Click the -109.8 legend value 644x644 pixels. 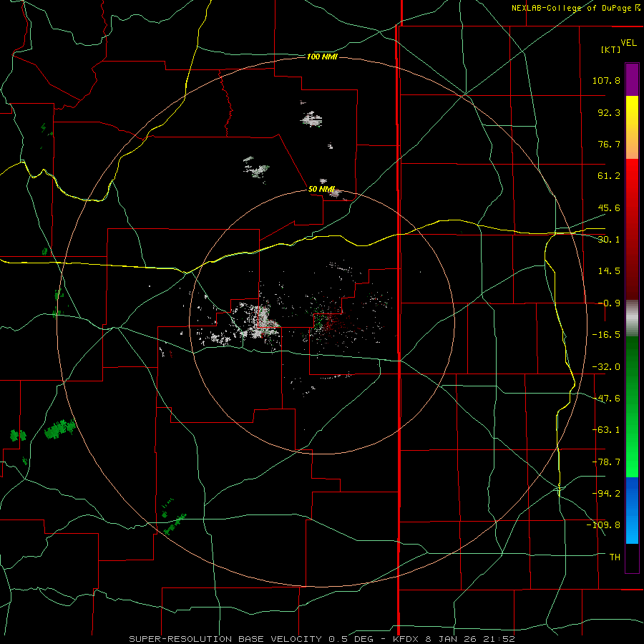coord(603,525)
